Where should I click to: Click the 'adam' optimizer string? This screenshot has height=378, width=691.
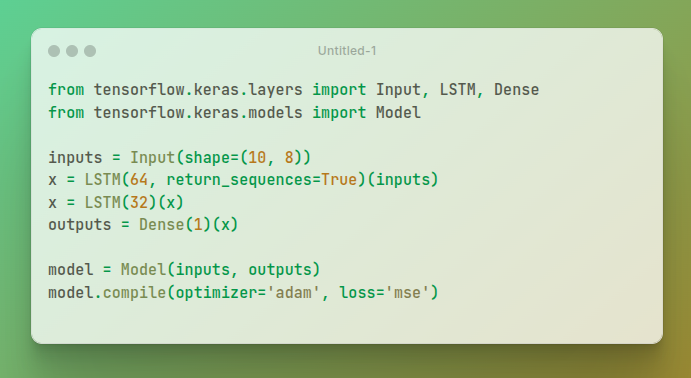pos(293,293)
